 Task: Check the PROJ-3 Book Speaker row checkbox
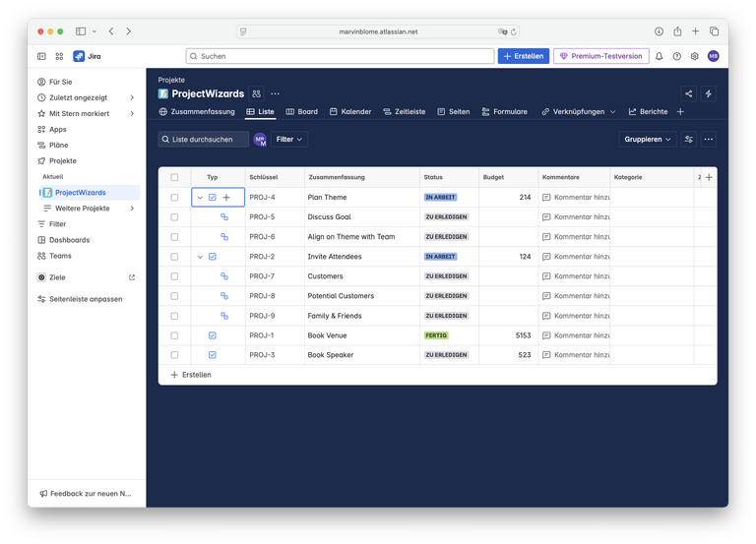click(174, 355)
